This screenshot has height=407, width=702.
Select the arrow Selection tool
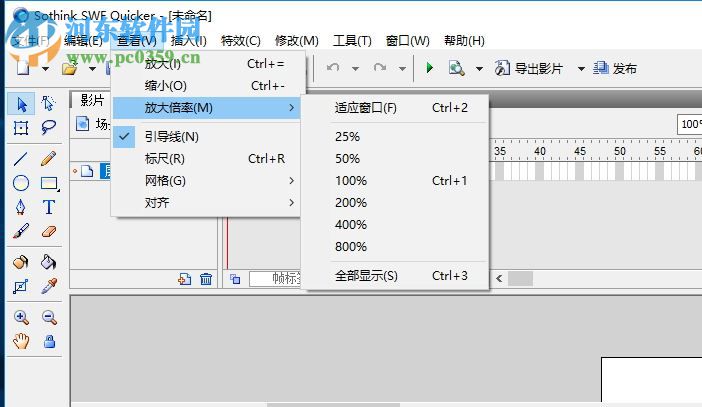pyautogui.click(x=21, y=104)
